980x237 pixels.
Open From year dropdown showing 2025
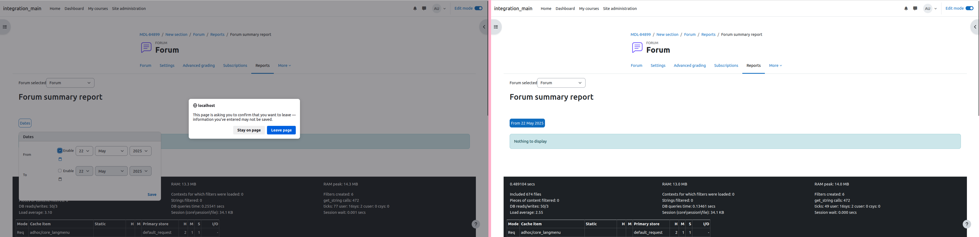pyautogui.click(x=140, y=151)
